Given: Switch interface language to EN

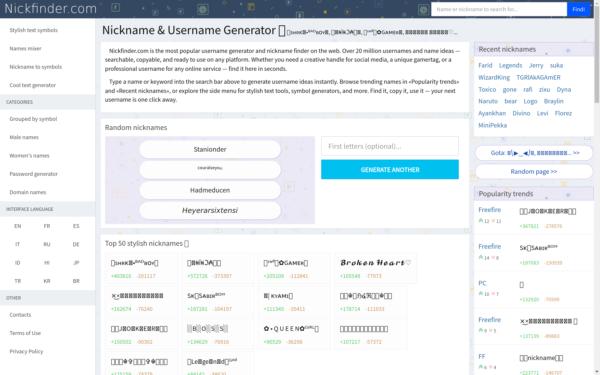Looking at the screenshot, I should [18, 226].
